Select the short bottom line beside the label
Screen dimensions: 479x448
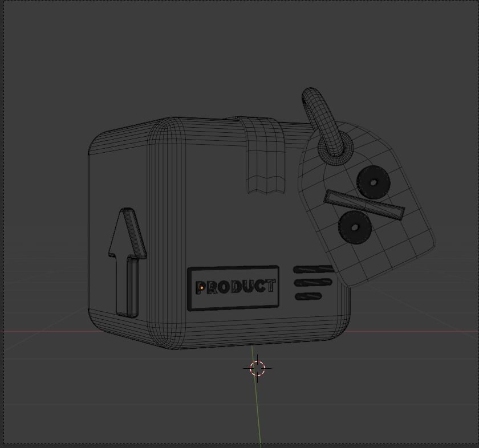[x=308, y=296]
